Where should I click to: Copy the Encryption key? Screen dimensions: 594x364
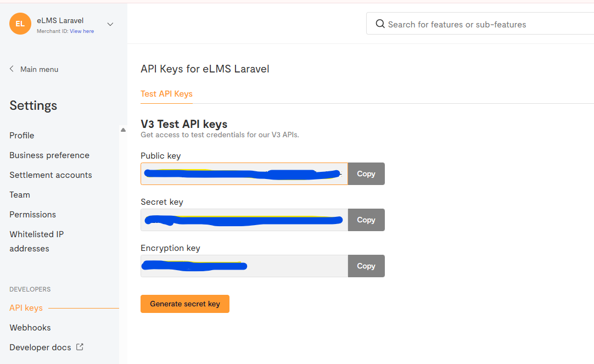[x=366, y=266]
